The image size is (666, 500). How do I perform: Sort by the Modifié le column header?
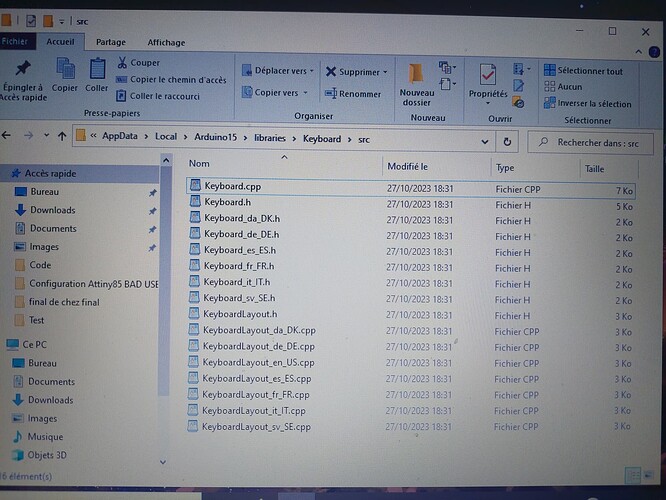click(407, 167)
